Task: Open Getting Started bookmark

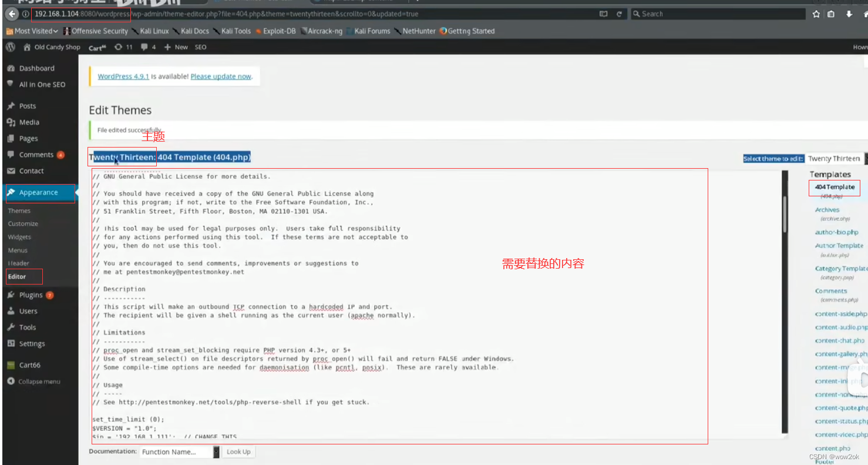Action: (x=467, y=31)
